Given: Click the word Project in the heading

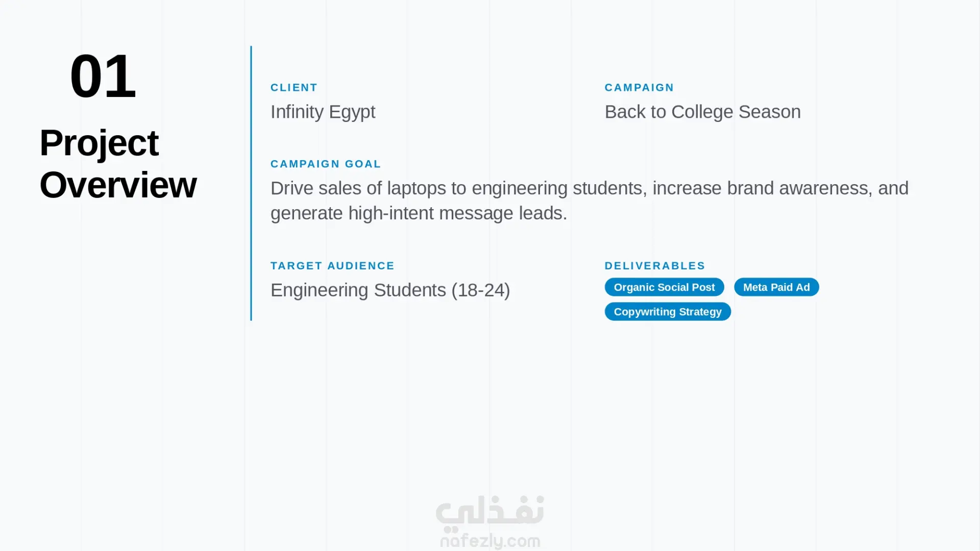Looking at the screenshot, I should tap(99, 144).
